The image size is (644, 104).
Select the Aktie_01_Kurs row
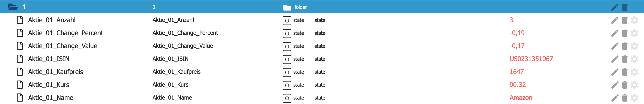49,85
